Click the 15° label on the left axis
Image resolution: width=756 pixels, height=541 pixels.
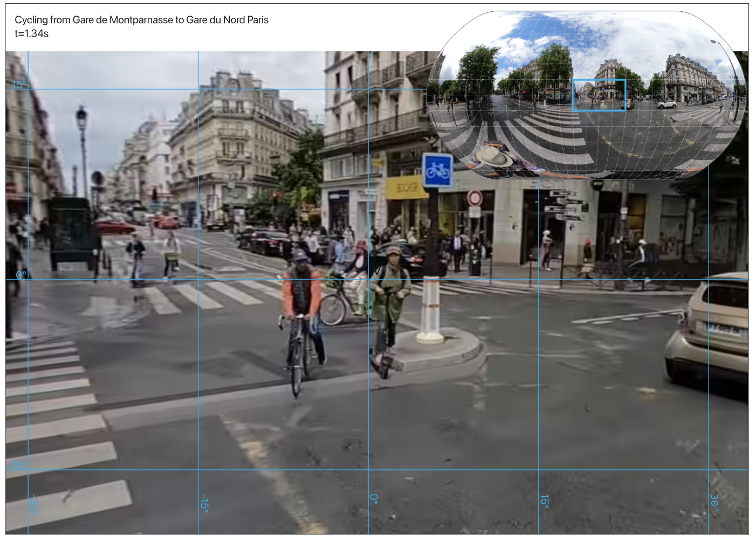(18, 85)
